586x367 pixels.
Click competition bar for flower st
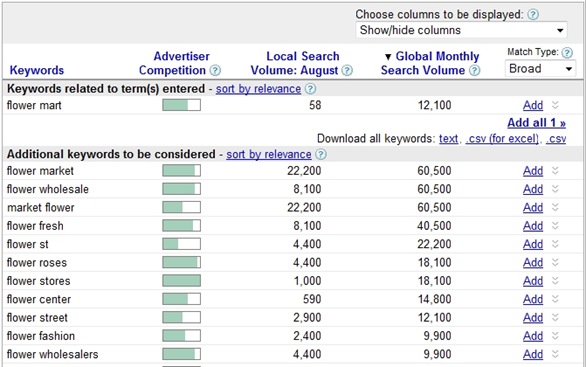(x=181, y=244)
